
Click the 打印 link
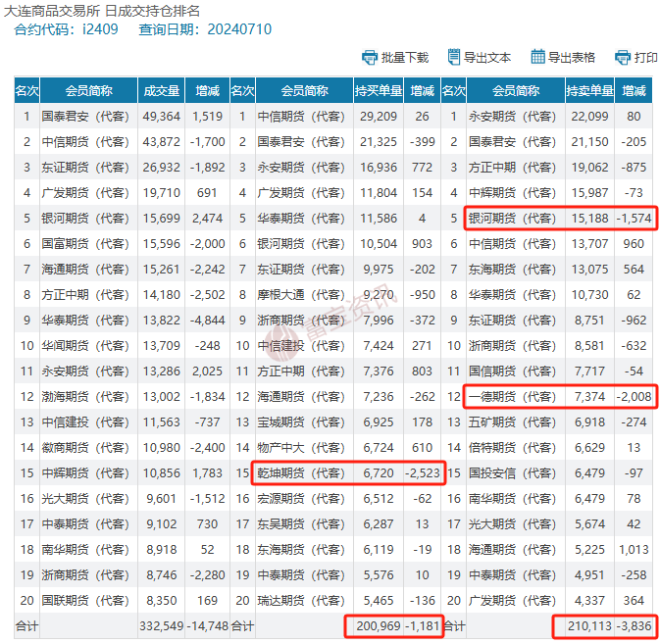click(x=645, y=58)
